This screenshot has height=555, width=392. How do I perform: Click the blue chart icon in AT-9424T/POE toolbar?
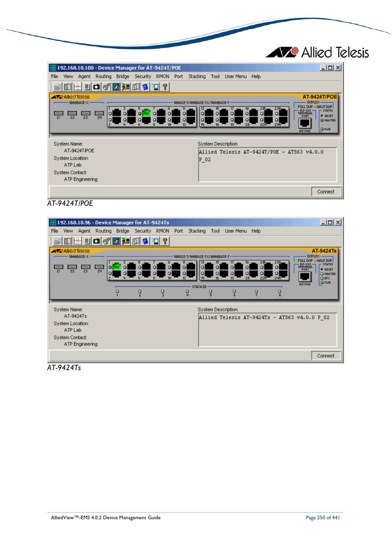click(116, 87)
